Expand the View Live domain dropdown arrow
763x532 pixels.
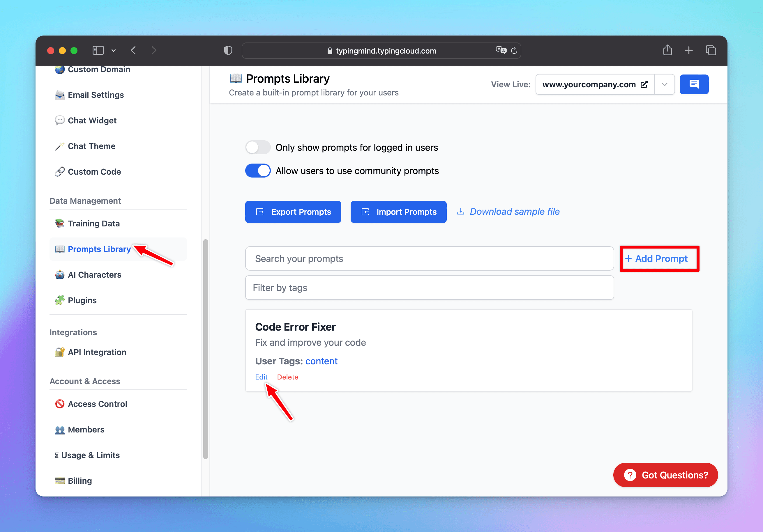pos(664,84)
